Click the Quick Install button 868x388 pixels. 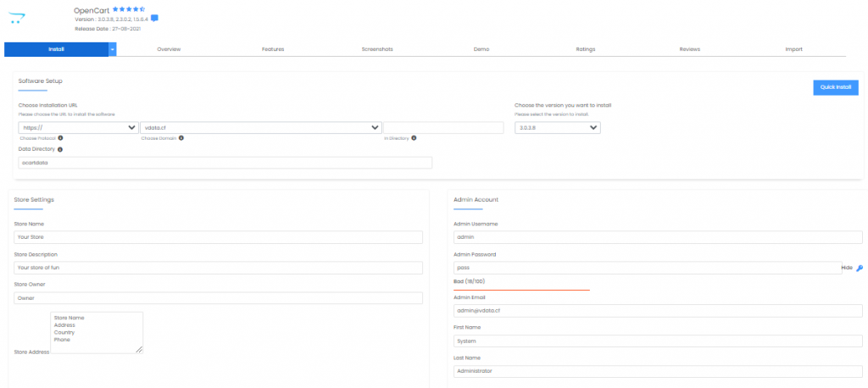(x=836, y=87)
